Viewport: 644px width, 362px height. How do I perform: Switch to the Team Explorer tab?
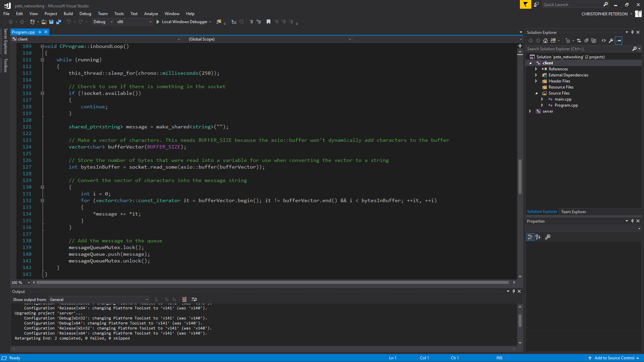click(574, 212)
